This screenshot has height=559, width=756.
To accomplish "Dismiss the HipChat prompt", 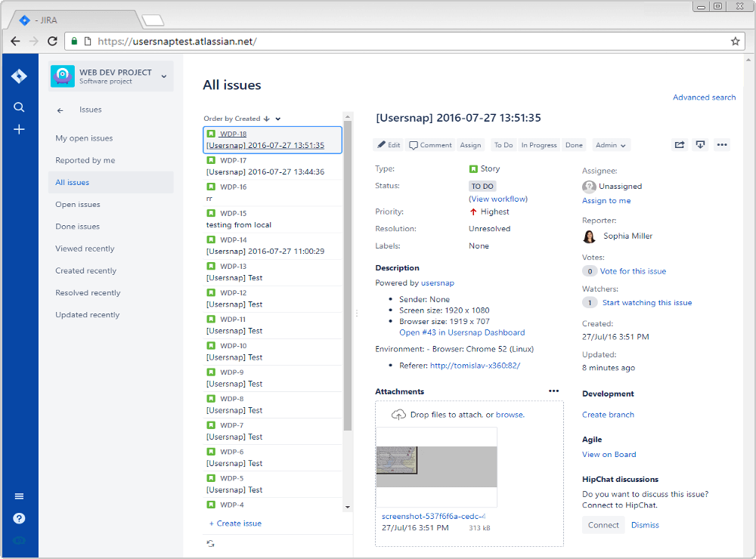I will (x=645, y=525).
